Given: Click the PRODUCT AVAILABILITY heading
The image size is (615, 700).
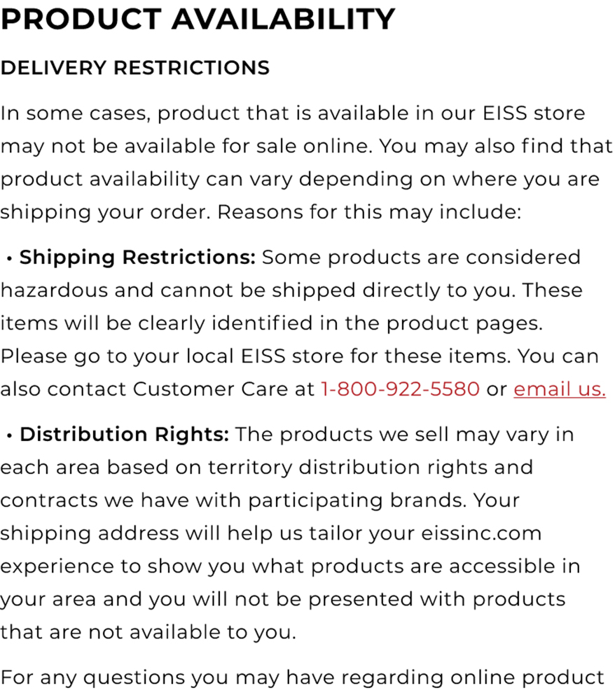Looking at the screenshot, I should (x=198, y=19).
